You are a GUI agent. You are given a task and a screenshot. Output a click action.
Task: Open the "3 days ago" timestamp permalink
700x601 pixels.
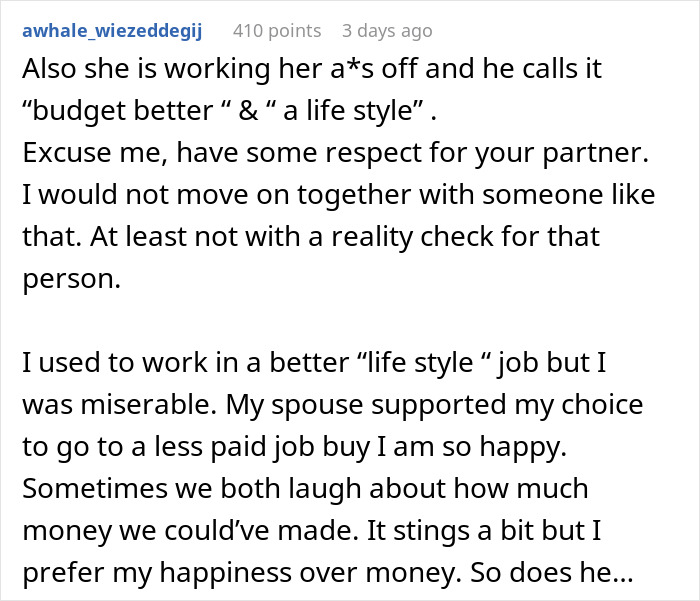(x=385, y=31)
